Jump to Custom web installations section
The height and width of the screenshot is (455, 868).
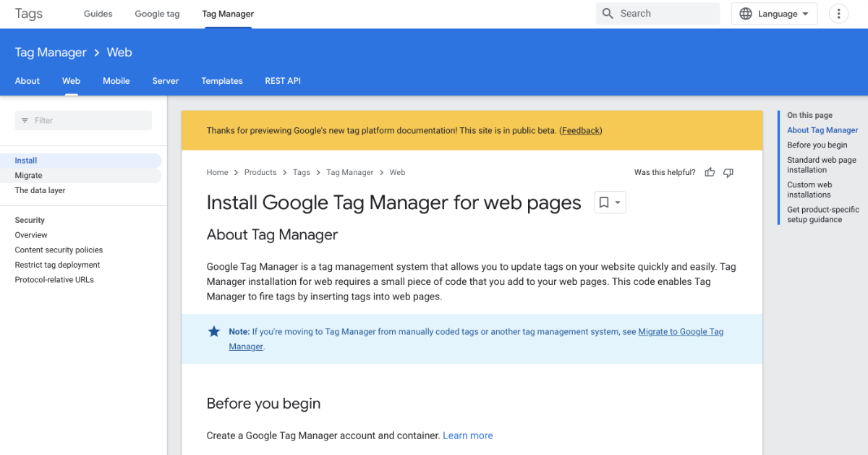pos(810,190)
